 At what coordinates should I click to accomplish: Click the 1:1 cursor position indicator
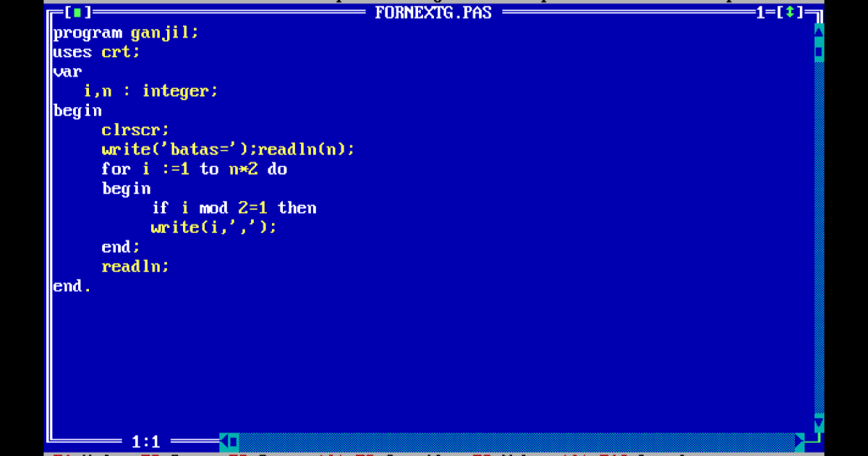point(145,441)
